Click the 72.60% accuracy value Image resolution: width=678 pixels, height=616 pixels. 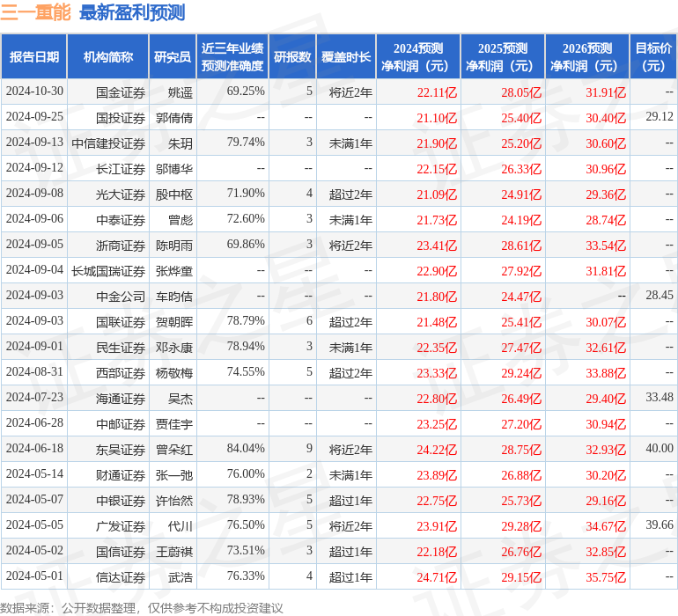[x=246, y=219]
